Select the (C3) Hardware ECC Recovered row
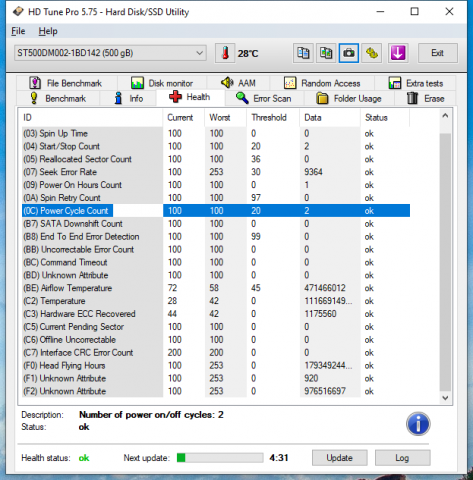 point(216,314)
